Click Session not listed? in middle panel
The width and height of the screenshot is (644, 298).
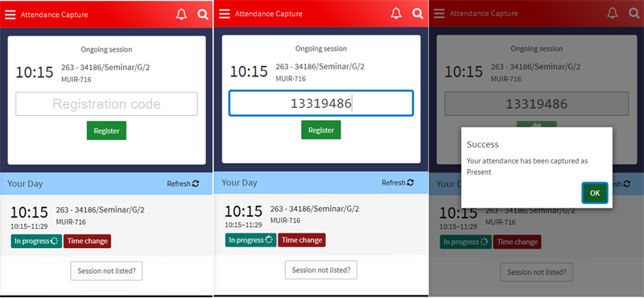tap(321, 270)
